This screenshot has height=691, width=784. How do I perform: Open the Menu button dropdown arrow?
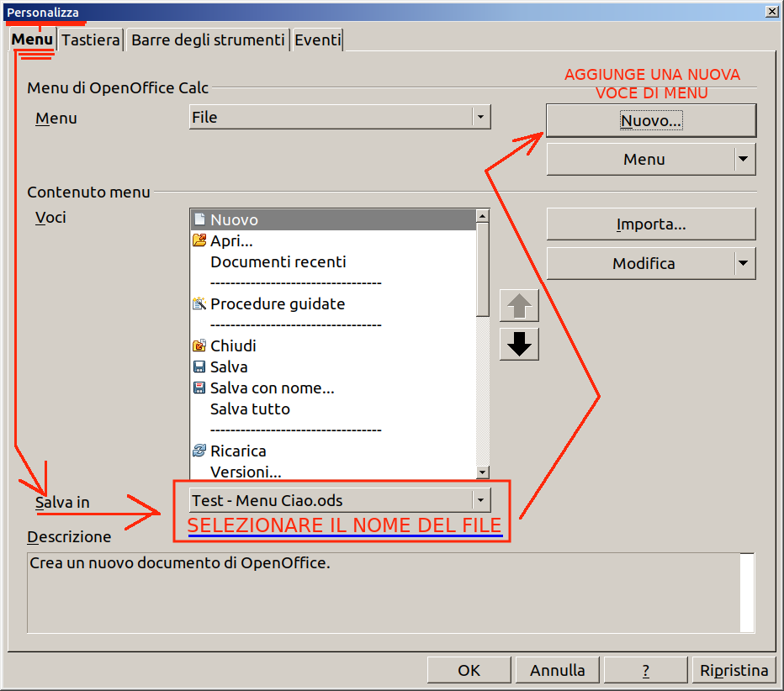(744, 159)
